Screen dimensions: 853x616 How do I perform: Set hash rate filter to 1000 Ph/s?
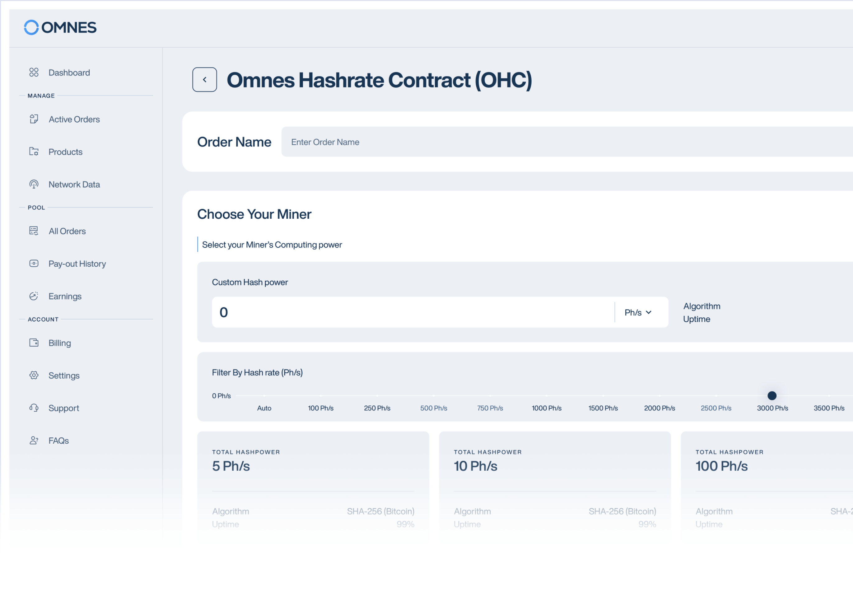(x=547, y=408)
